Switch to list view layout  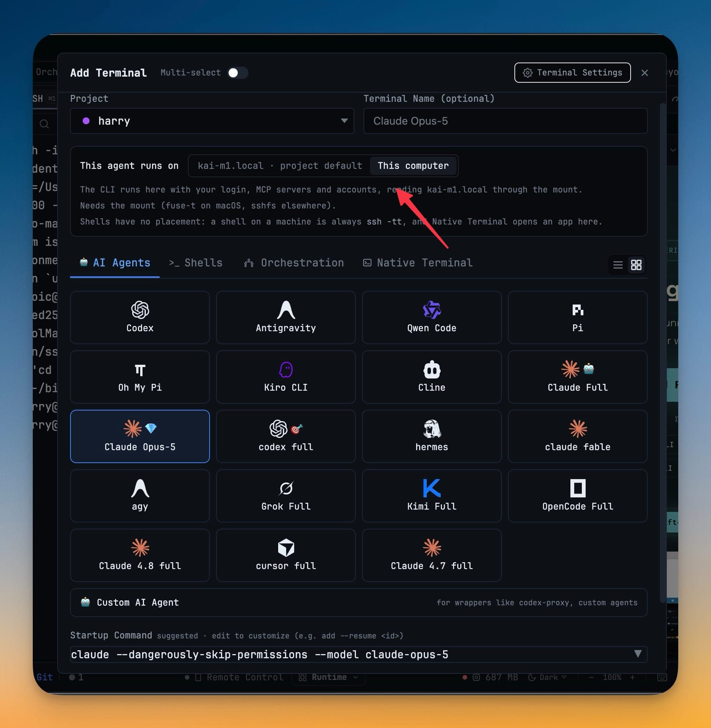click(618, 265)
